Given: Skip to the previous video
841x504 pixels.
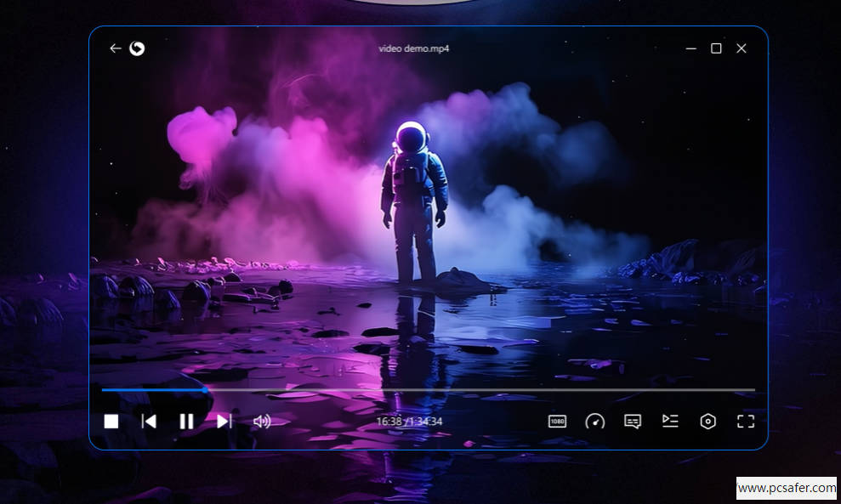Looking at the screenshot, I should (149, 422).
